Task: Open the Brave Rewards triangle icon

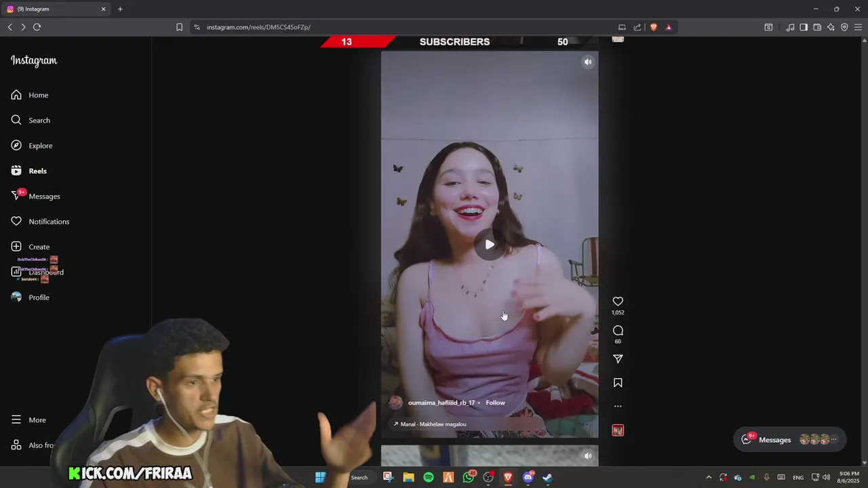Action: point(669,27)
